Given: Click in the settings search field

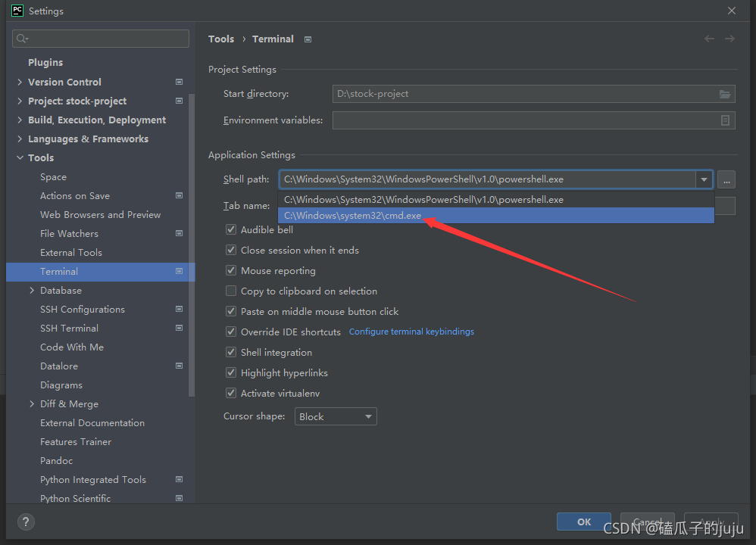Looking at the screenshot, I should tap(101, 39).
